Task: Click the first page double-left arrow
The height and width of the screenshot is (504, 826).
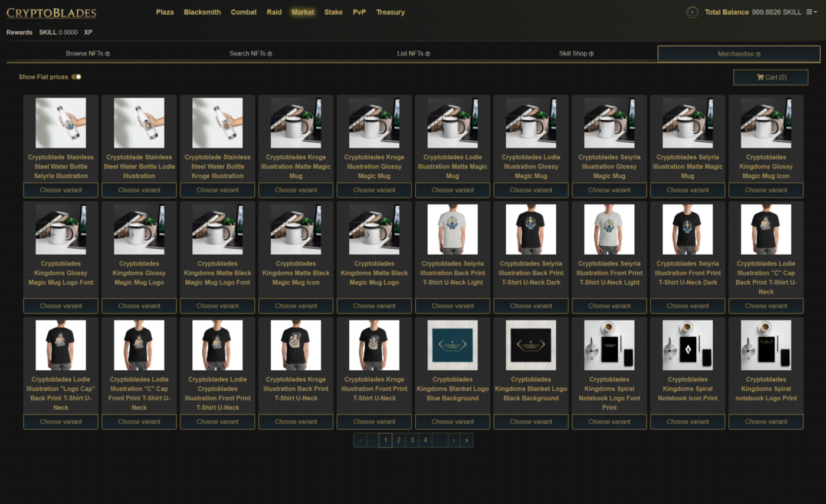Action: tap(360, 440)
